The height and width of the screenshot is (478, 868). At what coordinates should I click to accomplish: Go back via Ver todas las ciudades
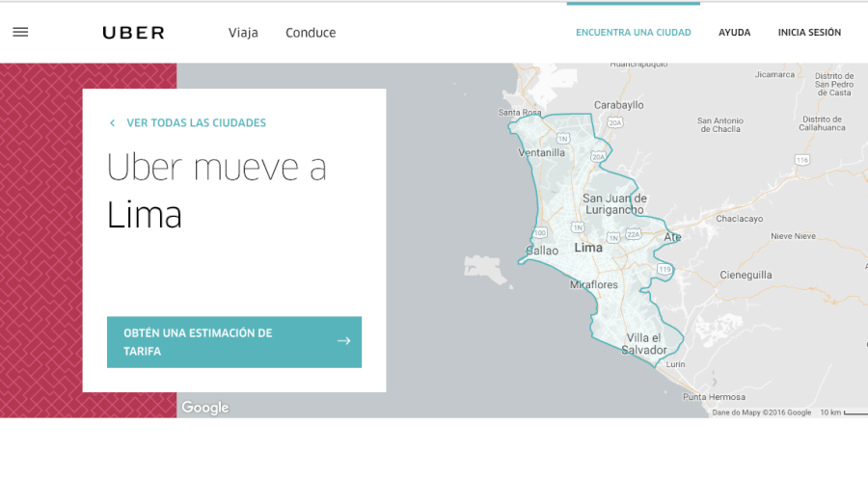tap(196, 122)
